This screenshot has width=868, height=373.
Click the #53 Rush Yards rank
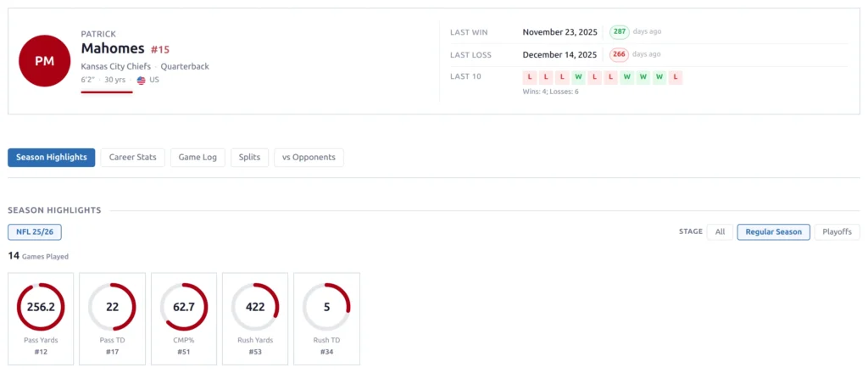[255, 352]
